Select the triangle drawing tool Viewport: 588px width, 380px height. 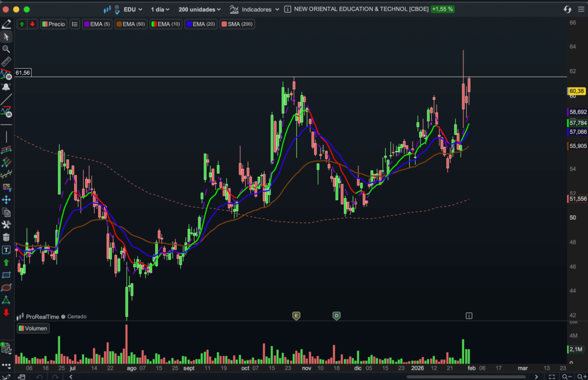point(6,300)
